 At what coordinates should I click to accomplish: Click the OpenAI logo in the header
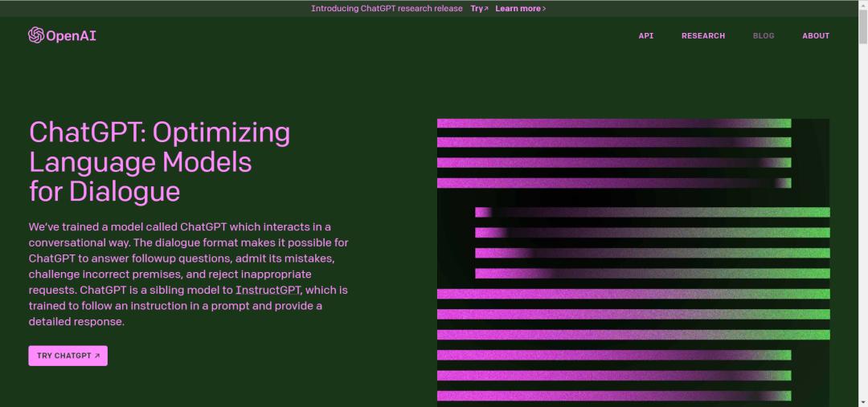[62, 35]
